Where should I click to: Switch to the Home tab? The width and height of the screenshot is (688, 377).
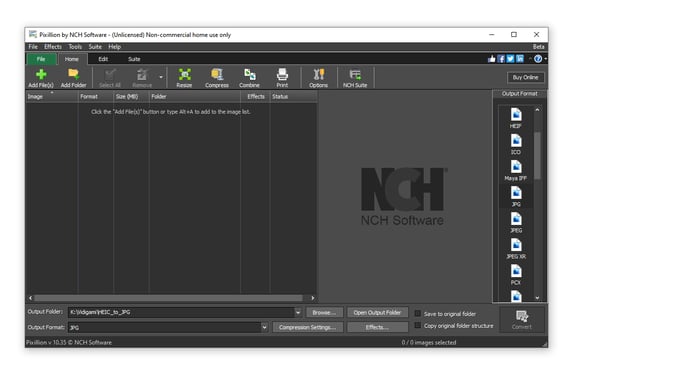72,59
